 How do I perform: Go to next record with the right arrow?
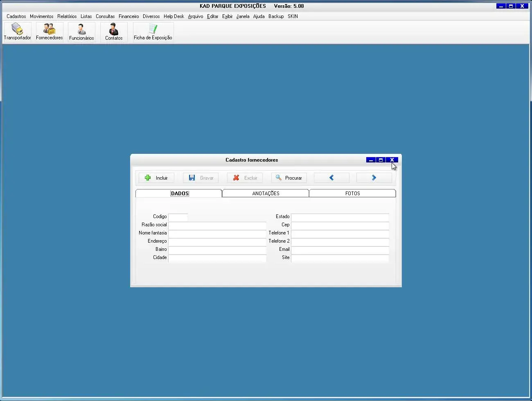(374, 178)
